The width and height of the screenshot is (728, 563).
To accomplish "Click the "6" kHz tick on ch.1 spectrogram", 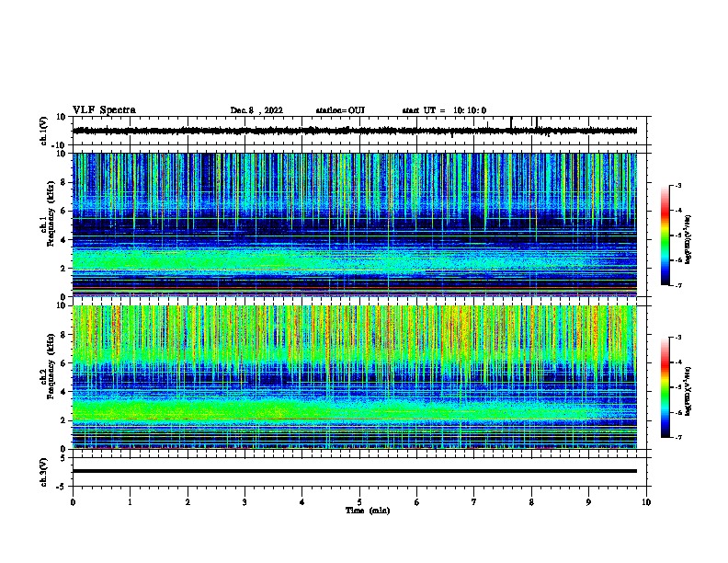I will coord(63,211).
